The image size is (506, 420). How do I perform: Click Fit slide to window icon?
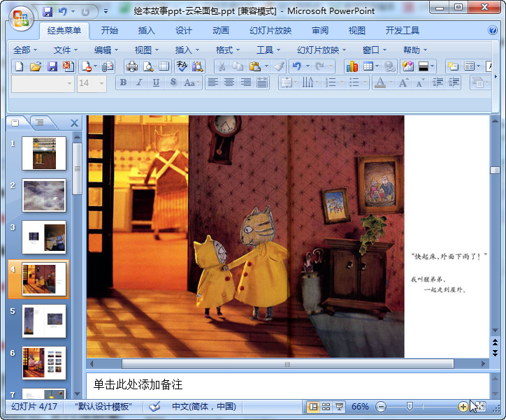point(480,407)
